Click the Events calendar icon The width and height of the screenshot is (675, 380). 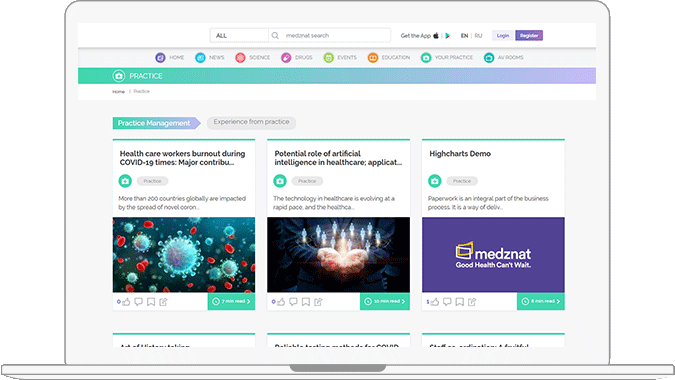pyautogui.click(x=328, y=57)
